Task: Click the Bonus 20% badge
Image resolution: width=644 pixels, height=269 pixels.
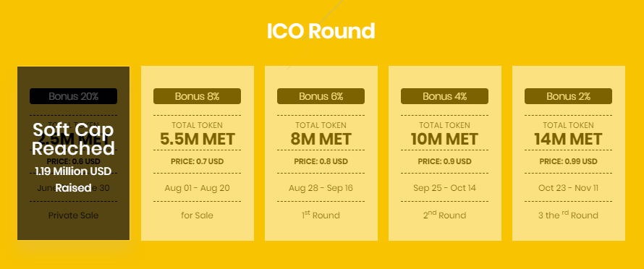Action: tap(74, 96)
